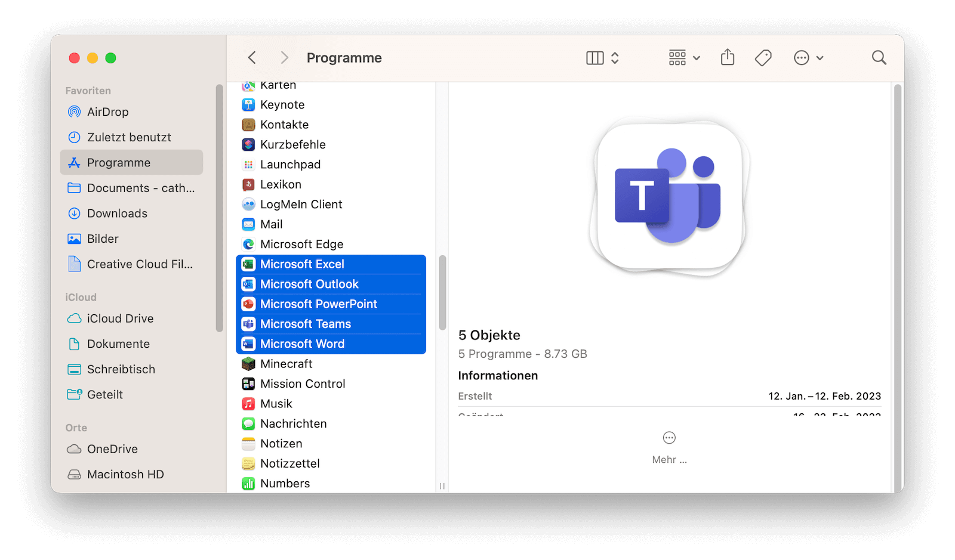The width and height of the screenshot is (955, 560).
Task: Open the Documents - cath... folder
Action: 131,188
